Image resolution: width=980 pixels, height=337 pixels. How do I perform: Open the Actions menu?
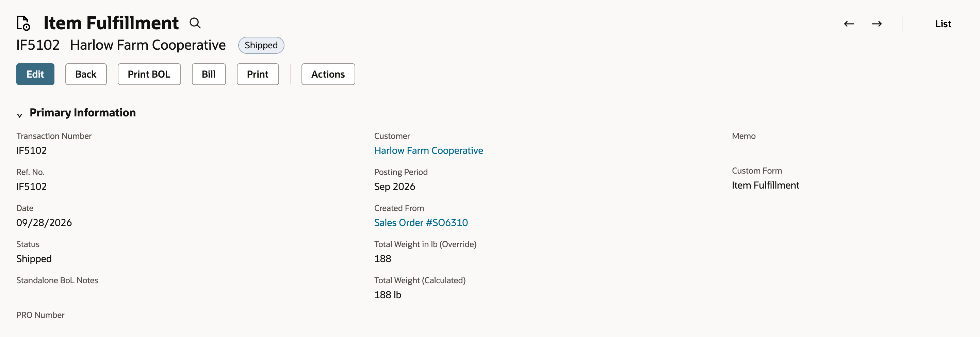328,74
